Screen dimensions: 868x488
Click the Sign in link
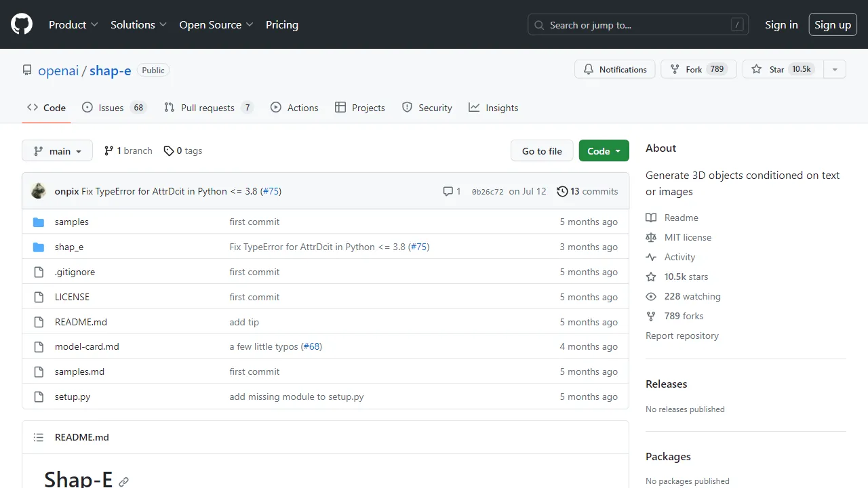(x=781, y=24)
